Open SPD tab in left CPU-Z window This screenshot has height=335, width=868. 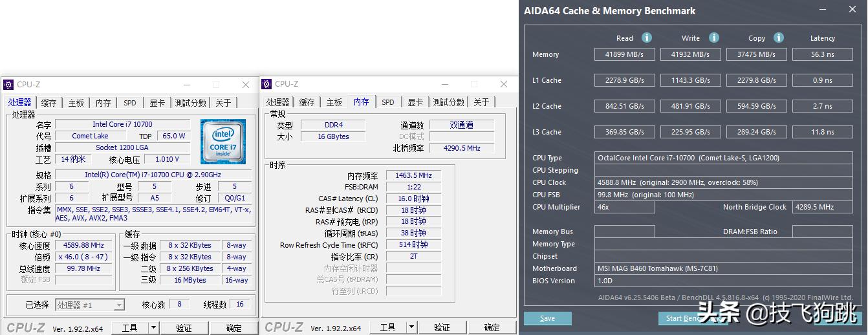[x=130, y=103]
